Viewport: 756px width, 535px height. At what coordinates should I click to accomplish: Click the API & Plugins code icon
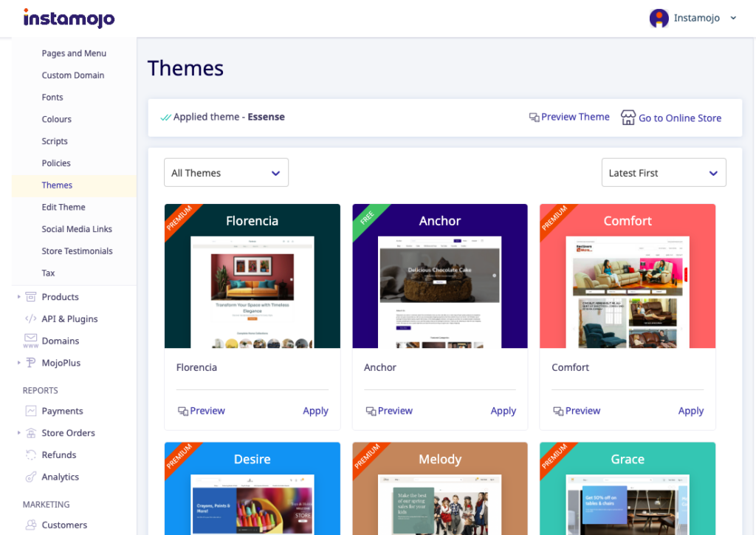point(31,319)
